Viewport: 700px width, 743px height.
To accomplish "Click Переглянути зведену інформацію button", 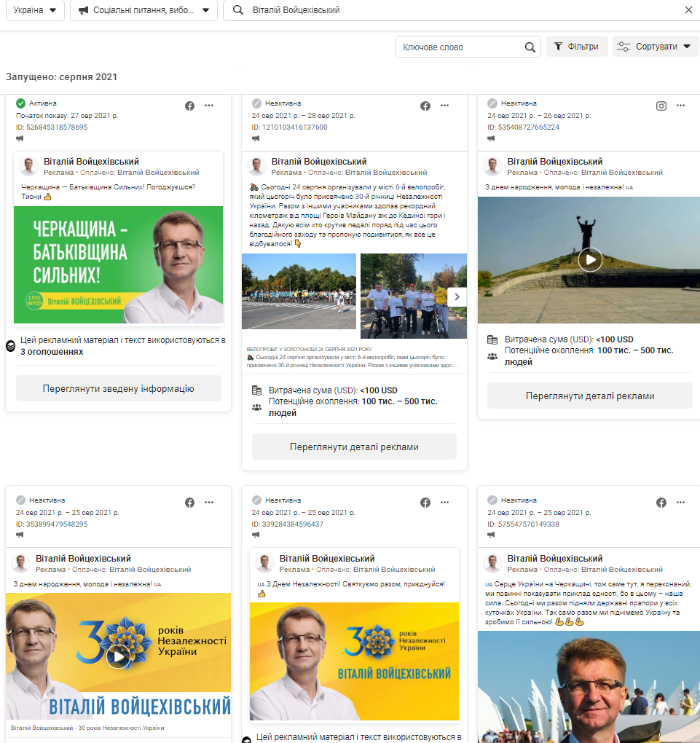I will (118, 388).
